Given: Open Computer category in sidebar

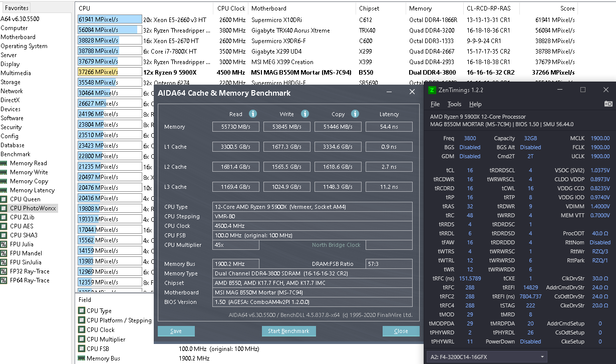Looking at the screenshot, I should tap(14, 28).
